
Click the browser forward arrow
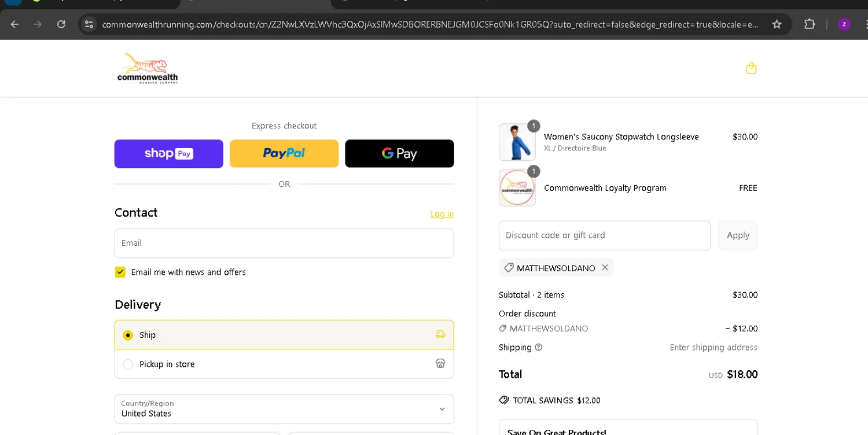click(x=38, y=24)
